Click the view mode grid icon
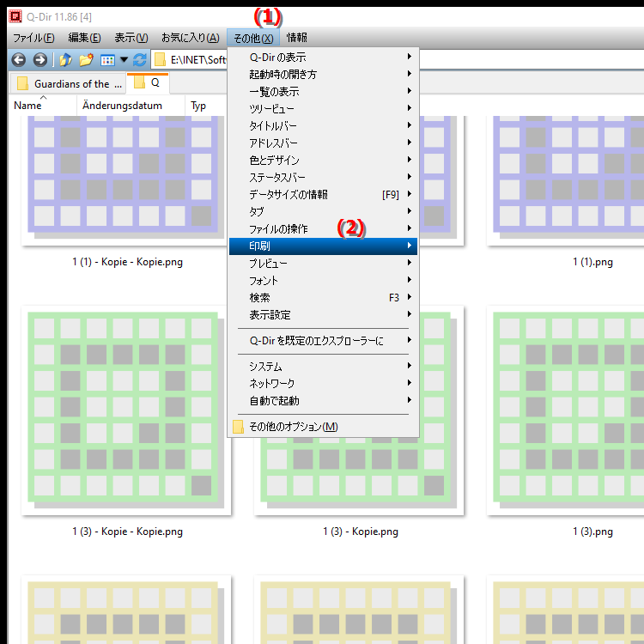Screen dimensions: 644x644 [107, 60]
